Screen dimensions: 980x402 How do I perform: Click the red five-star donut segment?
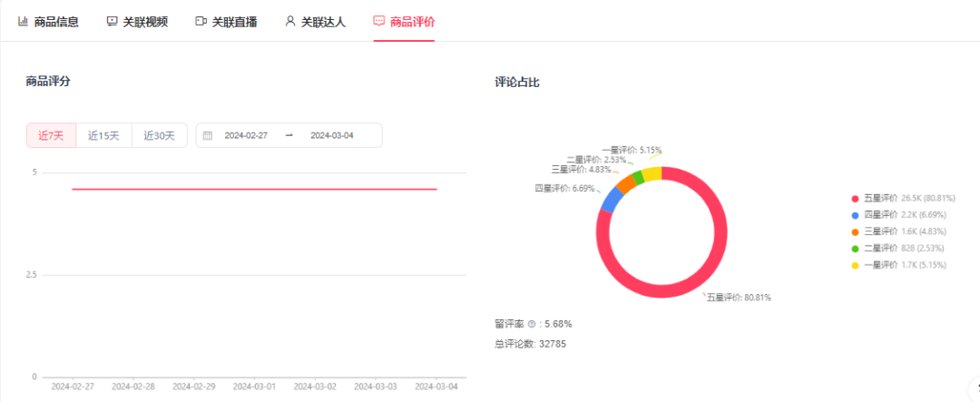706,279
